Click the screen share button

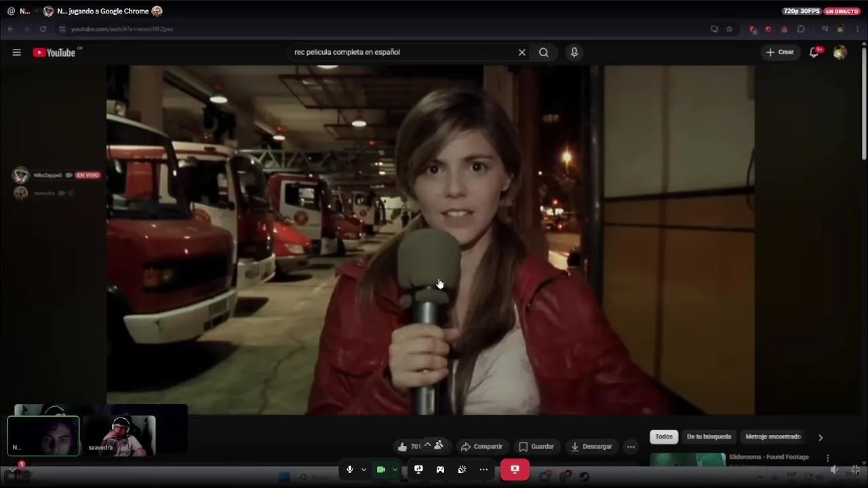click(x=418, y=469)
